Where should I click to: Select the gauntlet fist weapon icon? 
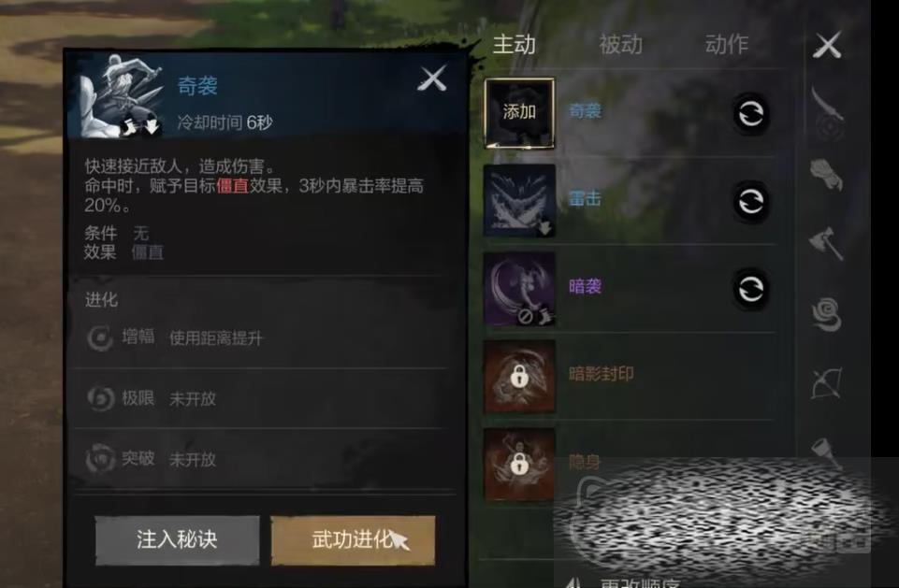(x=827, y=174)
